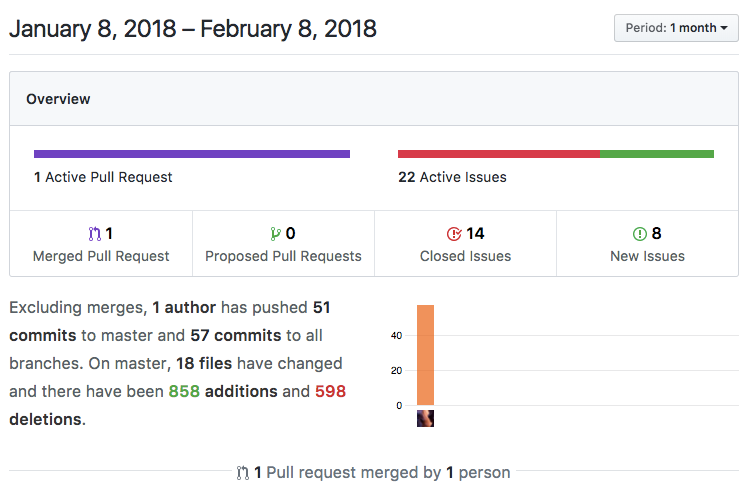Click the pull request icon next to "1 Pull request merged"
The width and height of the screenshot is (755, 490).
coord(243,473)
